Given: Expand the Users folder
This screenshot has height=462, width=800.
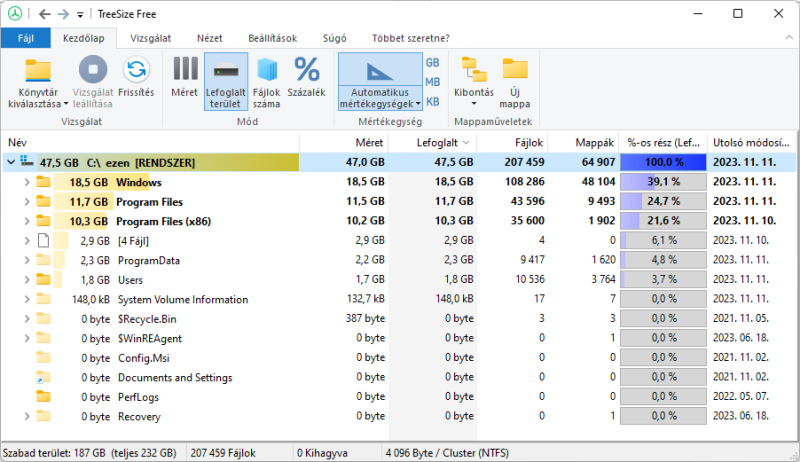Looking at the screenshot, I should (27, 279).
